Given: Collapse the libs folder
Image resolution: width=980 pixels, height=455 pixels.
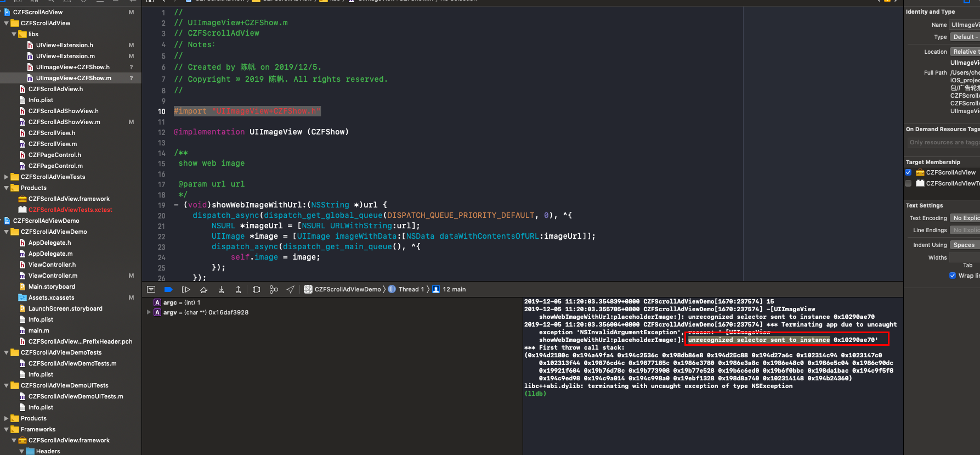Looking at the screenshot, I should [14, 34].
